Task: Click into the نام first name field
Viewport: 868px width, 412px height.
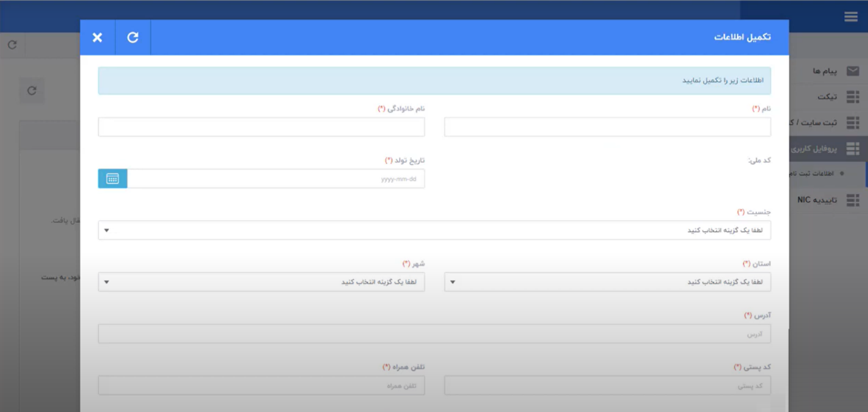Action: 607,127
